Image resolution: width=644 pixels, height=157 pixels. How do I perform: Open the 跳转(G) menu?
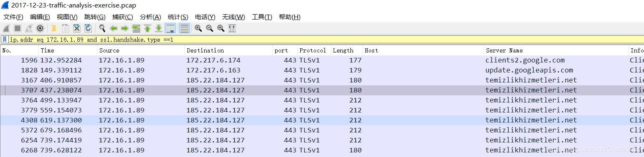tap(95, 17)
